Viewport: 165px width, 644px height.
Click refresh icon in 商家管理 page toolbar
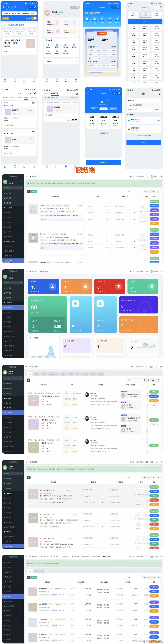(x=29, y=477)
